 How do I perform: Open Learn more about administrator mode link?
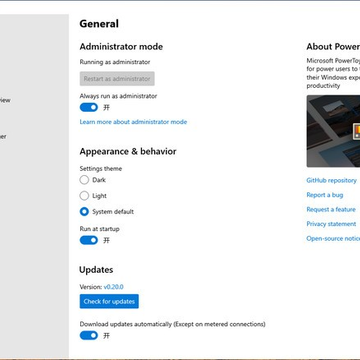click(x=133, y=122)
